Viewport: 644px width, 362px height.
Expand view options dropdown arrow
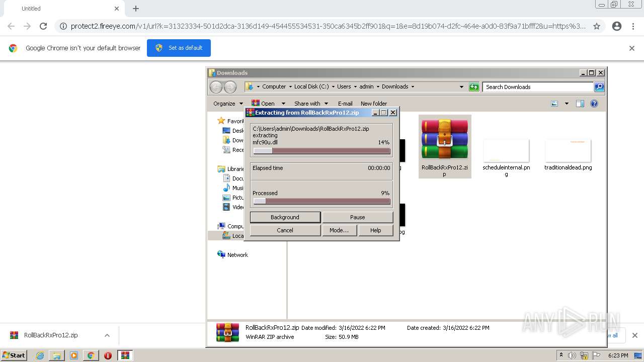point(567,104)
